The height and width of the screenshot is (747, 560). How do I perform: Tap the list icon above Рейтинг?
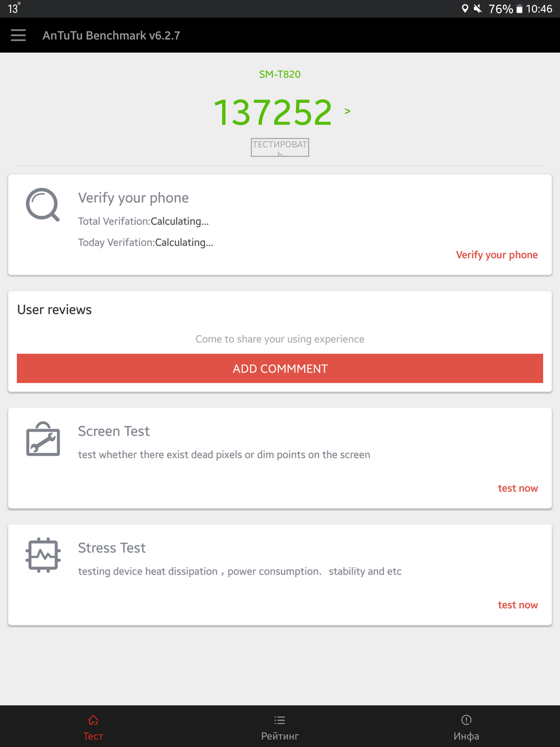[280, 720]
